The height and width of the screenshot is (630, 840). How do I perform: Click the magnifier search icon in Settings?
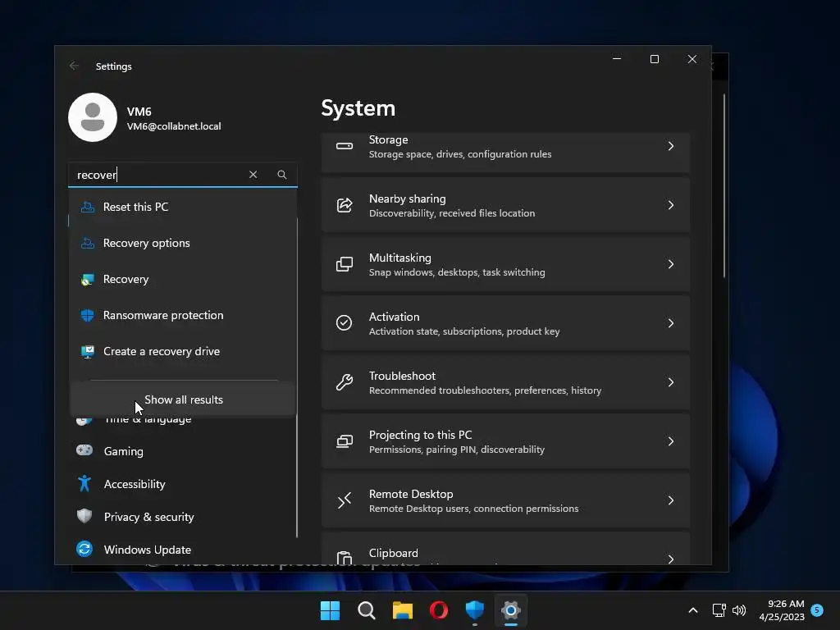[x=282, y=175]
